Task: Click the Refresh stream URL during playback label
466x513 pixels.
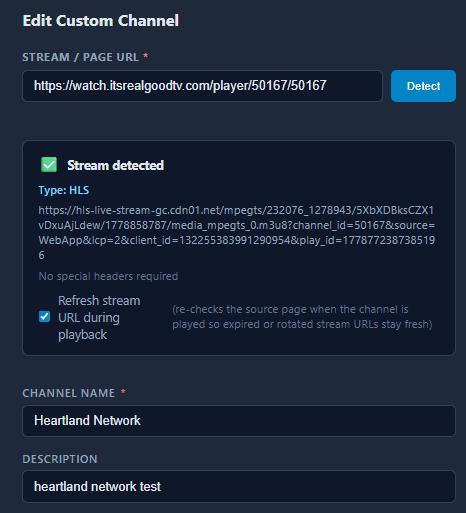Action: click(x=99, y=317)
